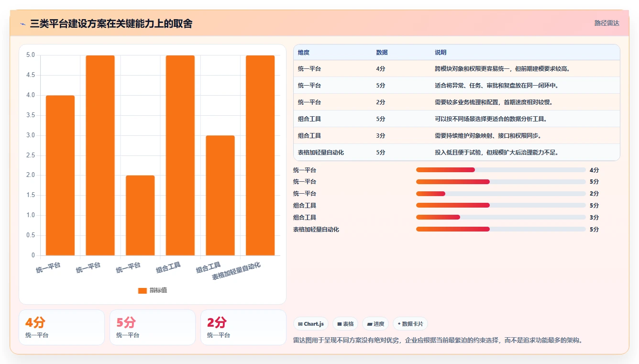
Task: Click the 组合工具 chart bar with value 3
Action: (220, 195)
